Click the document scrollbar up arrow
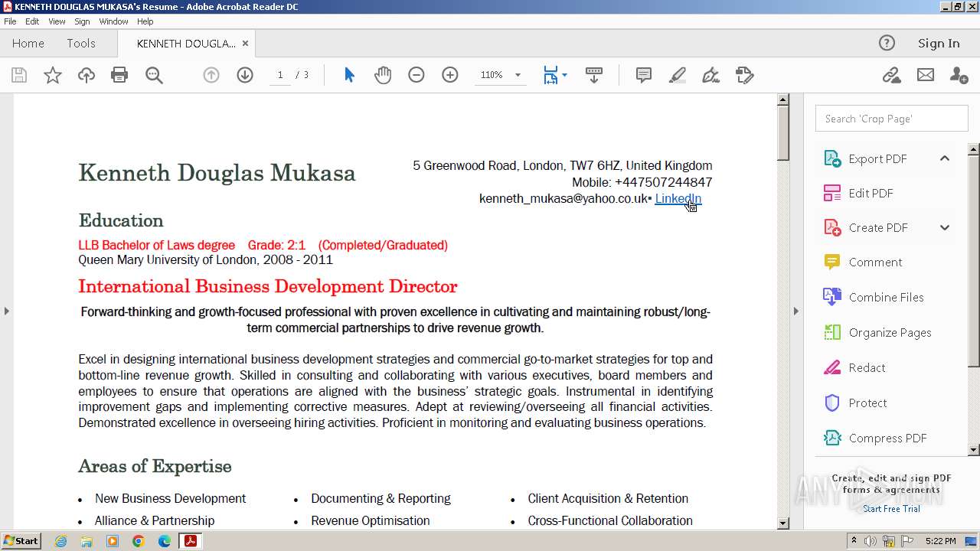Screen dimensions: 980x551 [x=782, y=99]
